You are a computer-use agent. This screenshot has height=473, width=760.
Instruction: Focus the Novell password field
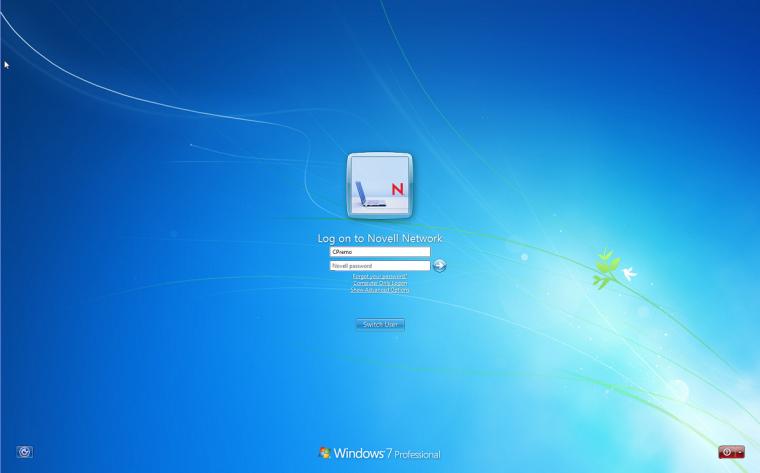click(380, 266)
